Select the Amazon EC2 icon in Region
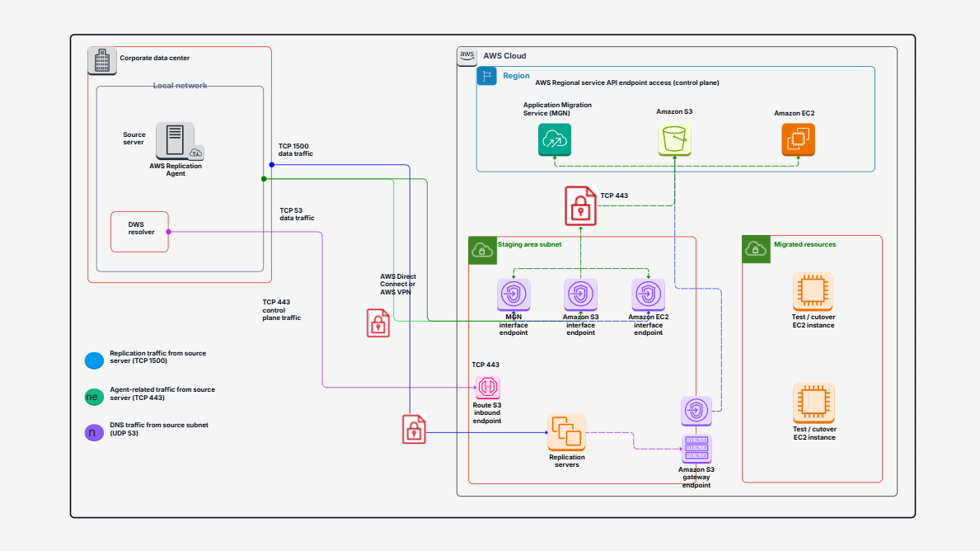980x551 pixels. coord(798,139)
